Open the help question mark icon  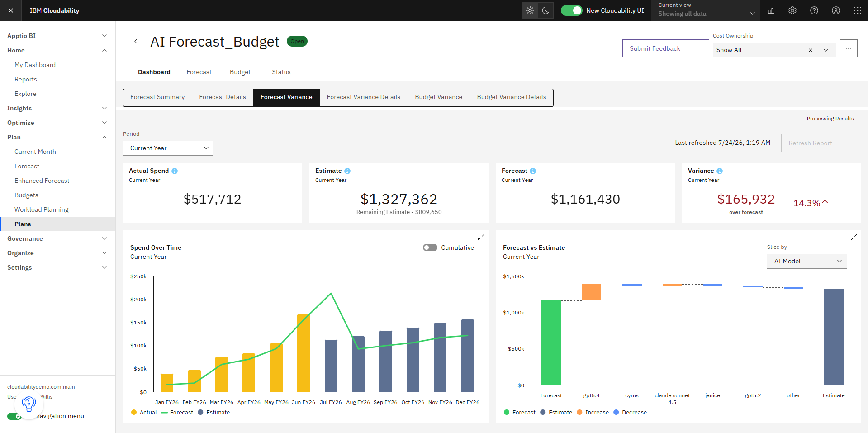814,10
